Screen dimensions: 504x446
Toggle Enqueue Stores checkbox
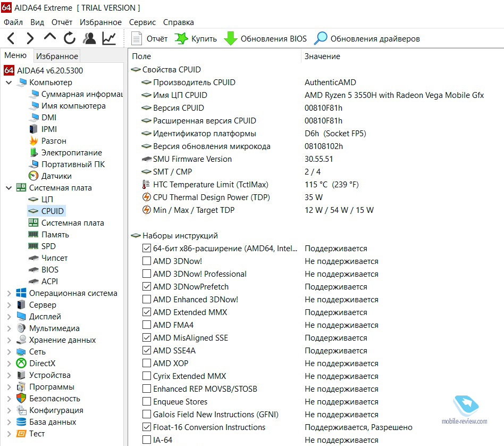(x=147, y=401)
